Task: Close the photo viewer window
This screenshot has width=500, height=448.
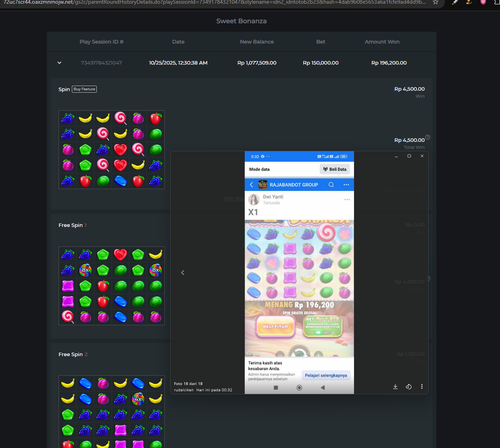Action: pyautogui.click(x=422, y=156)
